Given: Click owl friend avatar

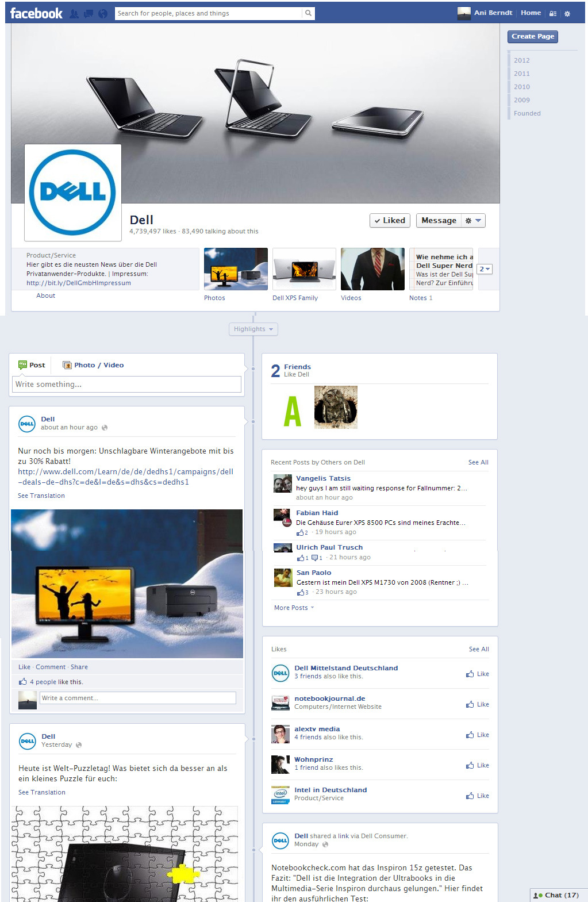Looking at the screenshot, I should click(336, 407).
